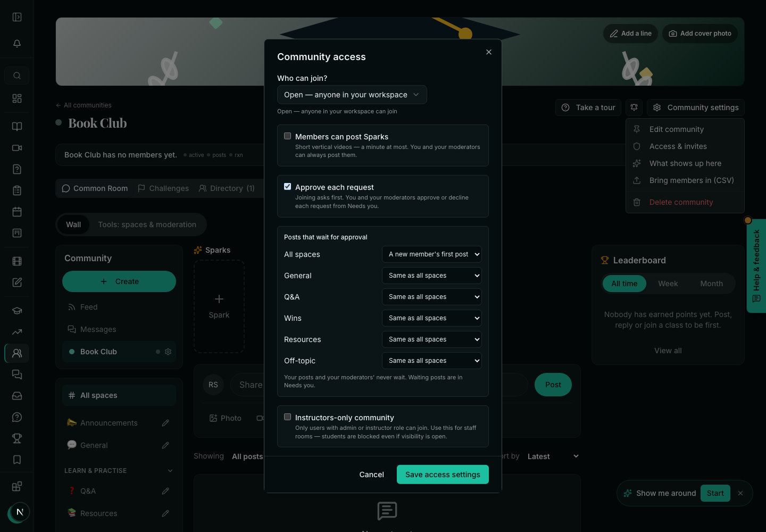Switch leaderboard to Month tab
The width and height of the screenshot is (766, 532).
712,284
